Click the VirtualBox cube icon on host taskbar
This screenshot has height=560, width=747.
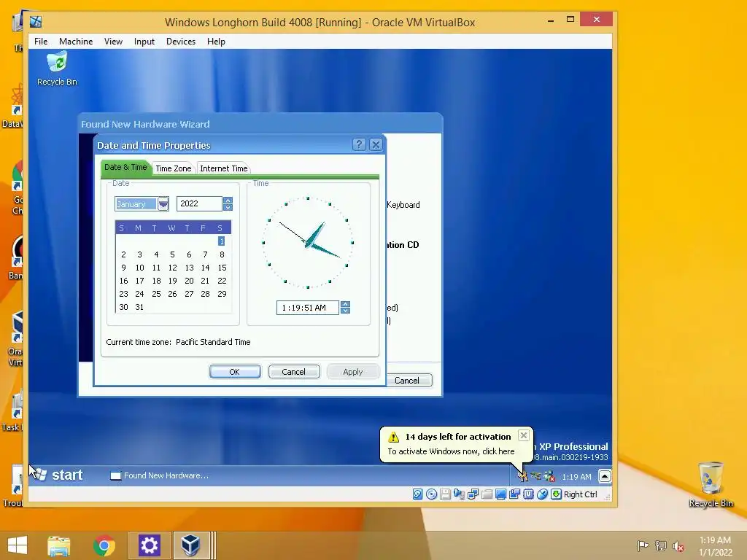coord(190,545)
